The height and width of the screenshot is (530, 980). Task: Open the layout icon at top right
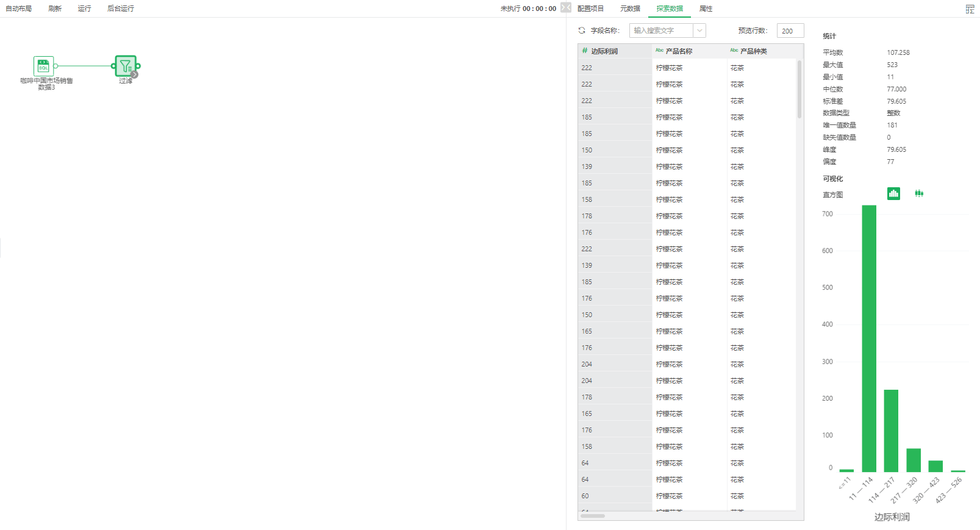tap(970, 9)
